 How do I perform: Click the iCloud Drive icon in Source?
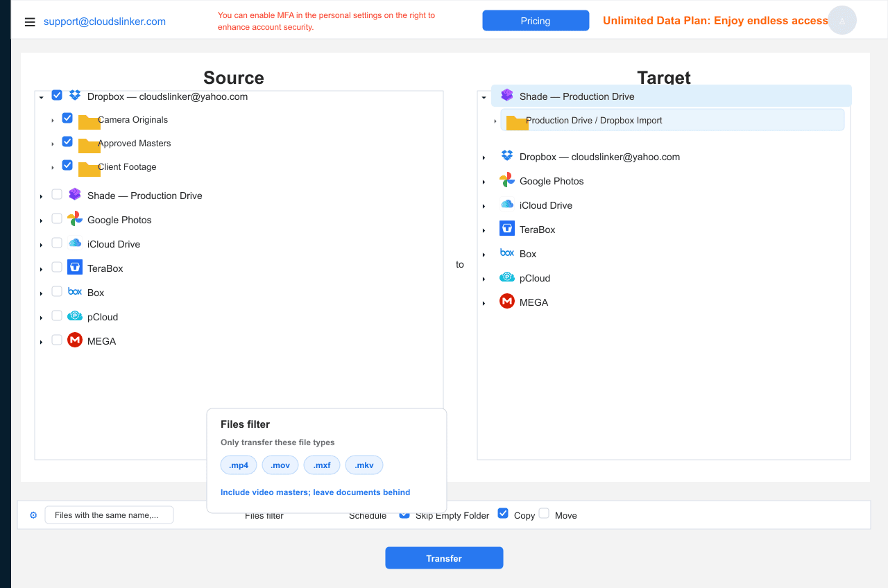coord(75,243)
